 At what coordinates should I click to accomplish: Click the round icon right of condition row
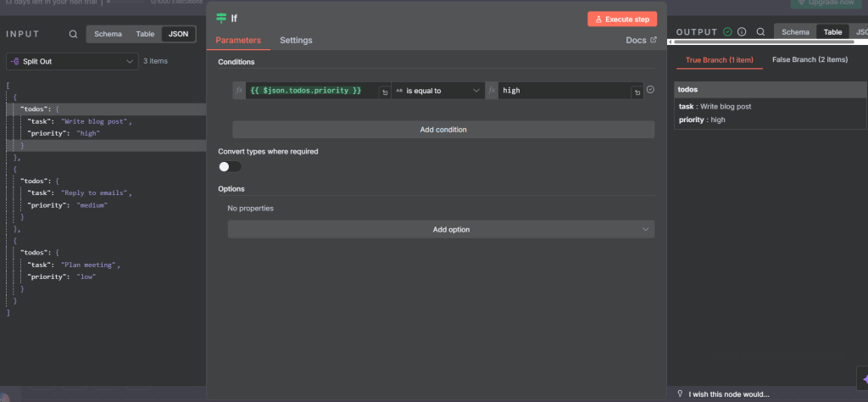(650, 90)
